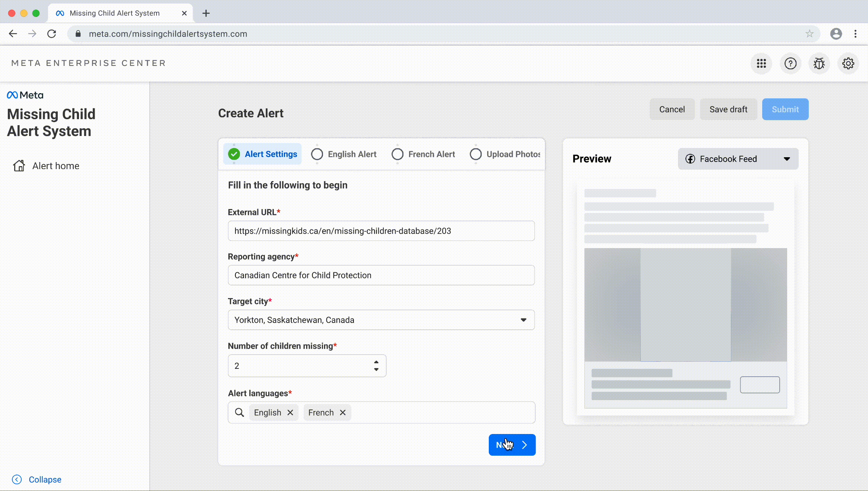Image resolution: width=868 pixels, height=491 pixels.
Task: Click the Save draft button
Action: click(728, 110)
